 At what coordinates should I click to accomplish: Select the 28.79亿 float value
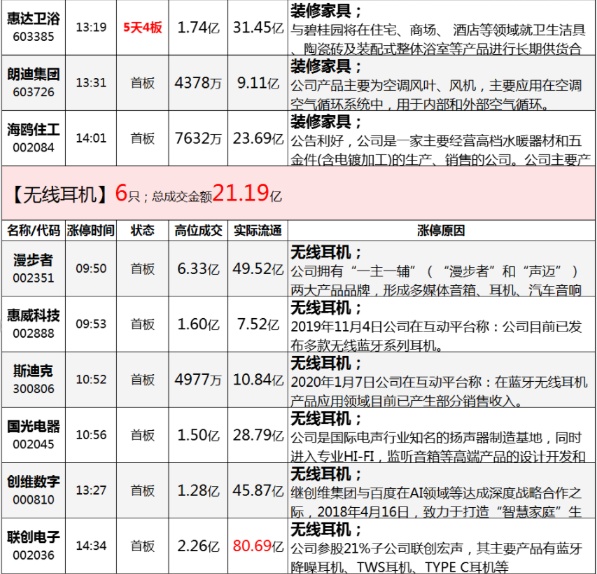tap(258, 435)
